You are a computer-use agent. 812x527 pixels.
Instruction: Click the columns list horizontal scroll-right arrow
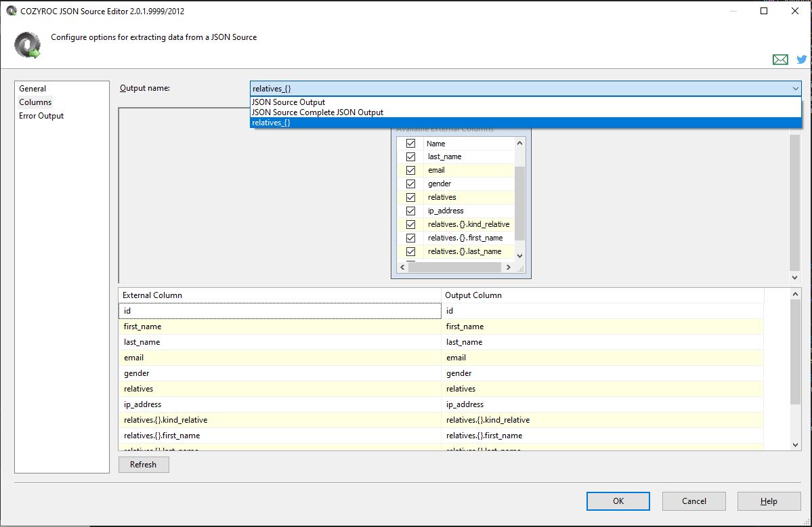(x=509, y=268)
